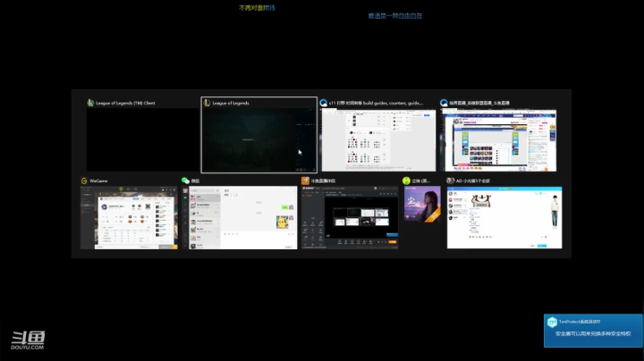This screenshot has width=644, height=361.
Task: Click the League of Legends (TM) Client icon
Action: [x=90, y=103]
